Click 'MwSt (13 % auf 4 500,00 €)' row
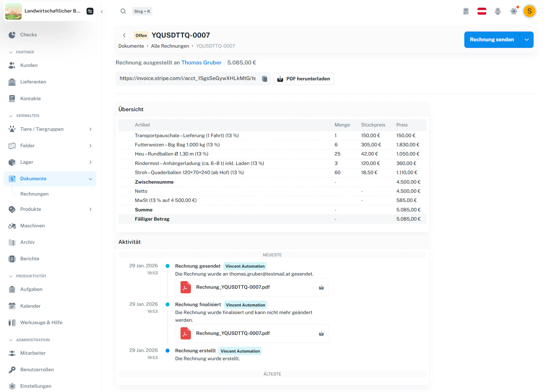 tap(272, 200)
